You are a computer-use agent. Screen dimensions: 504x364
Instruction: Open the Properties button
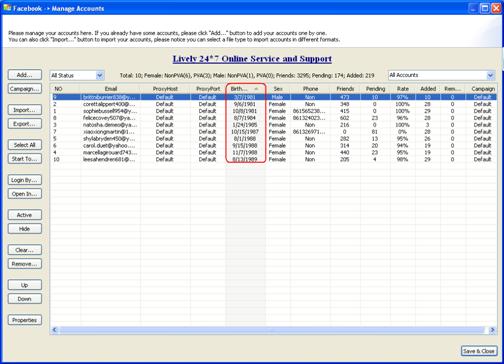[x=25, y=320]
